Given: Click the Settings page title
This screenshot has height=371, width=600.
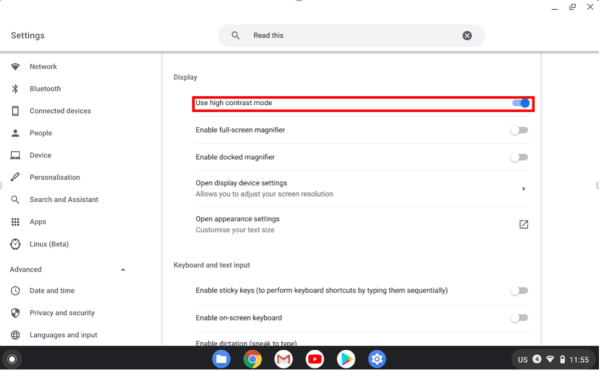Looking at the screenshot, I should click(x=28, y=36).
